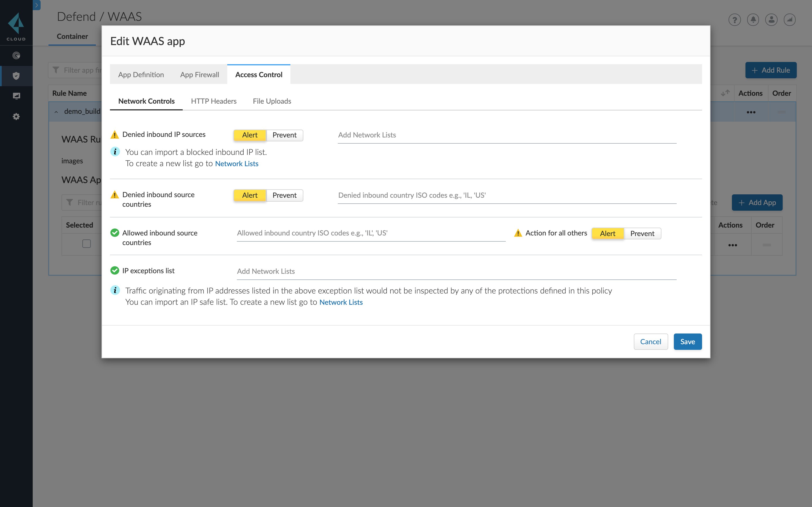Collapse the demo_build rule row

click(x=56, y=112)
